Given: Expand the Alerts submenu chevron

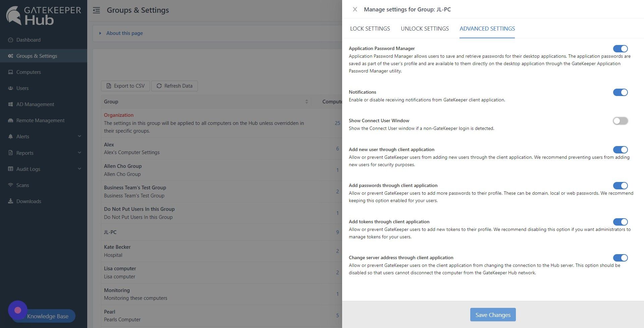Looking at the screenshot, I should pyautogui.click(x=79, y=136).
